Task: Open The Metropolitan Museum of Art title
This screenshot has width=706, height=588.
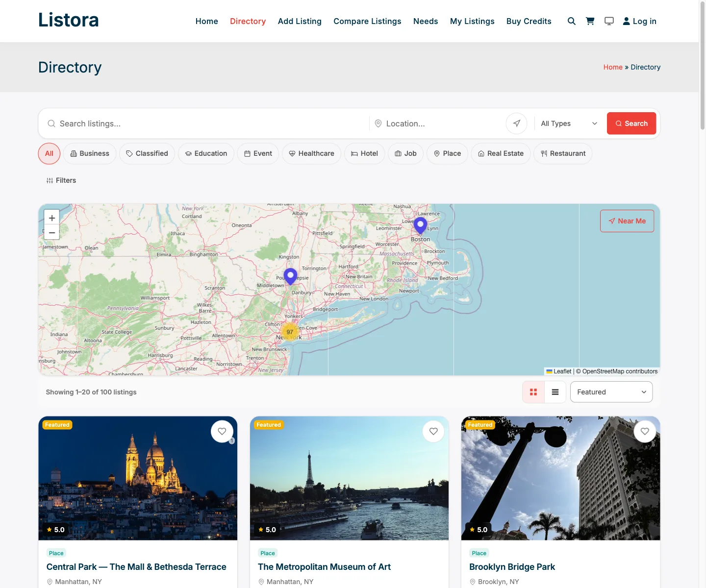Action: point(324,567)
